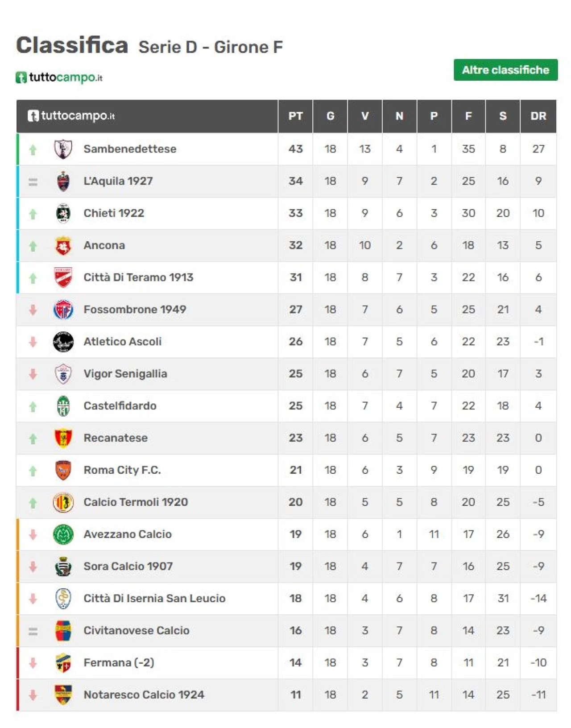Open the Atletico Ascoli black logo
571x728 pixels.
click(x=63, y=342)
